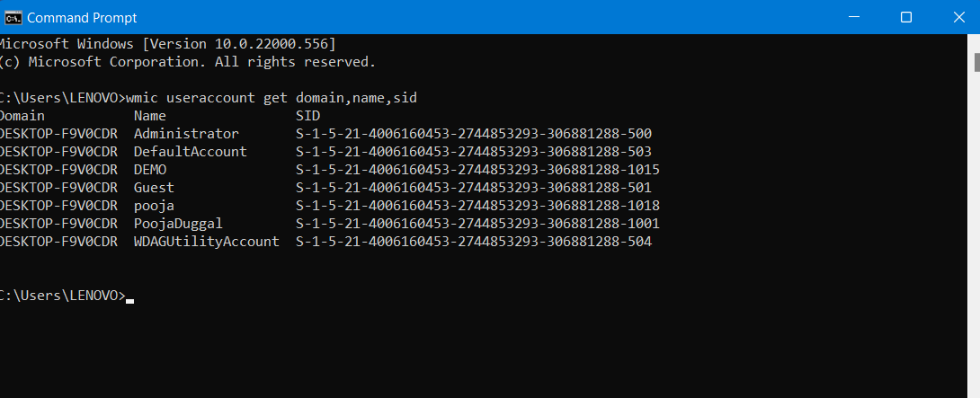Viewport: 980px width, 398px height.
Task: Click the blinking cursor at the prompt
Action: pos(130,300)
